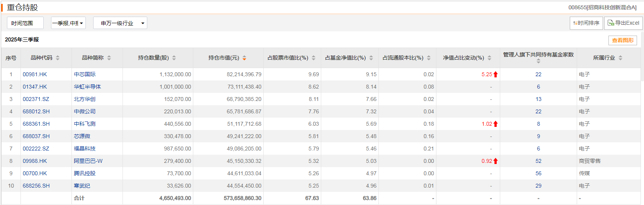Click red up arrow beside 5.25
This screenshot has width=644, height=205.
496,75
